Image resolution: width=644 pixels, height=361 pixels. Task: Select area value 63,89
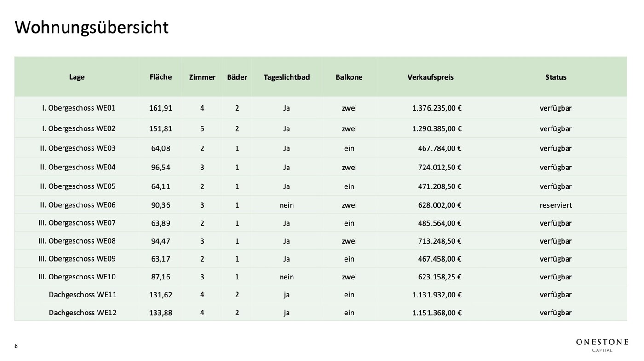click(x=161, y=223)
